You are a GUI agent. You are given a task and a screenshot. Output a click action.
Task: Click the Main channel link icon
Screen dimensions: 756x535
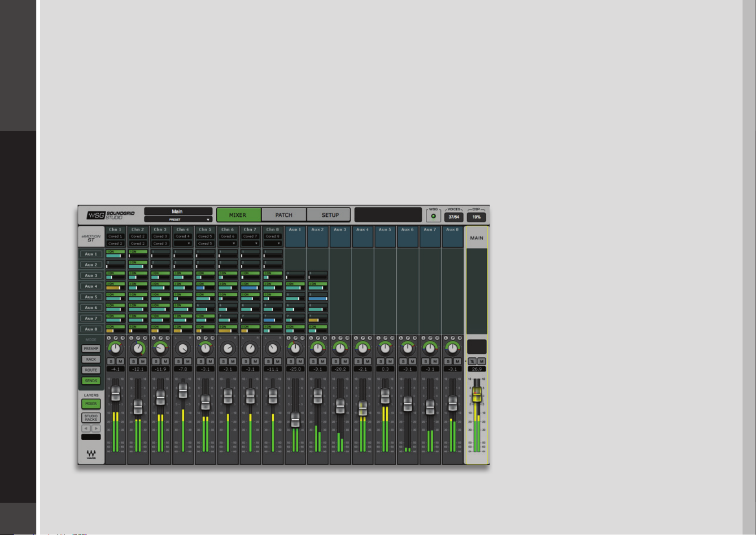[x=472, y=361]
